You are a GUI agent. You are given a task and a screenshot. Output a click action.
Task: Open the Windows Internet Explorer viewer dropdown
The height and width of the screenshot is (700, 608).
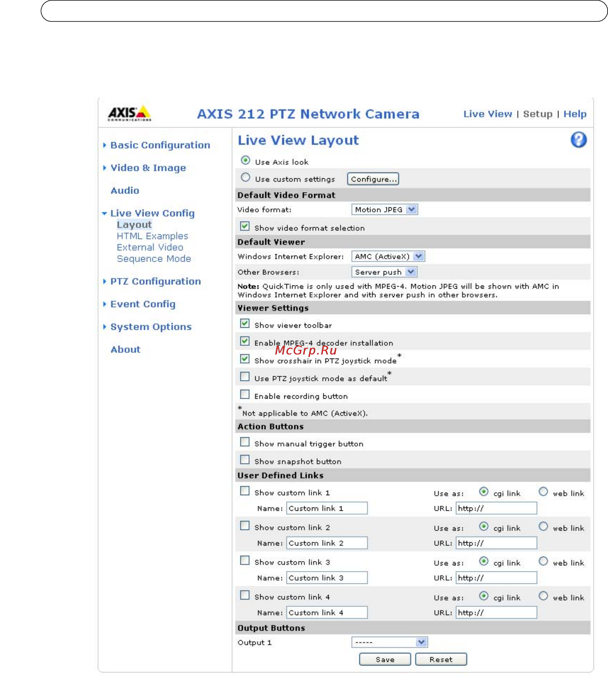(x=388, y=256)
